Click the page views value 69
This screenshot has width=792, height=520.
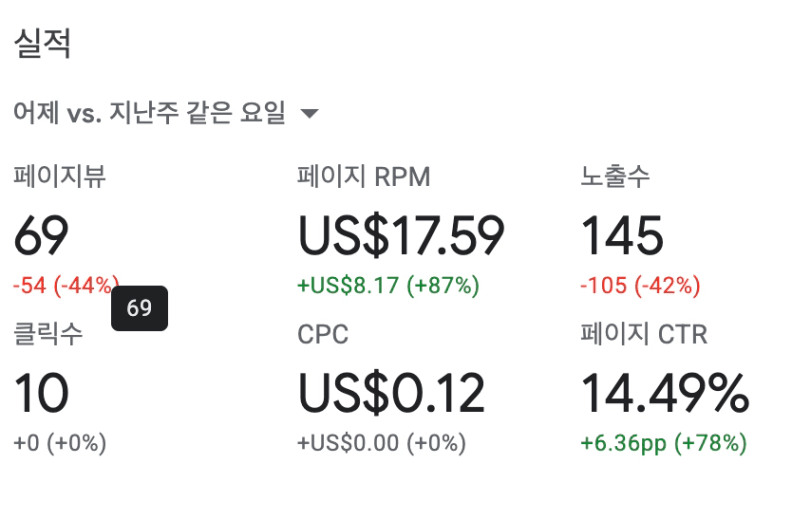click(41, 236)
